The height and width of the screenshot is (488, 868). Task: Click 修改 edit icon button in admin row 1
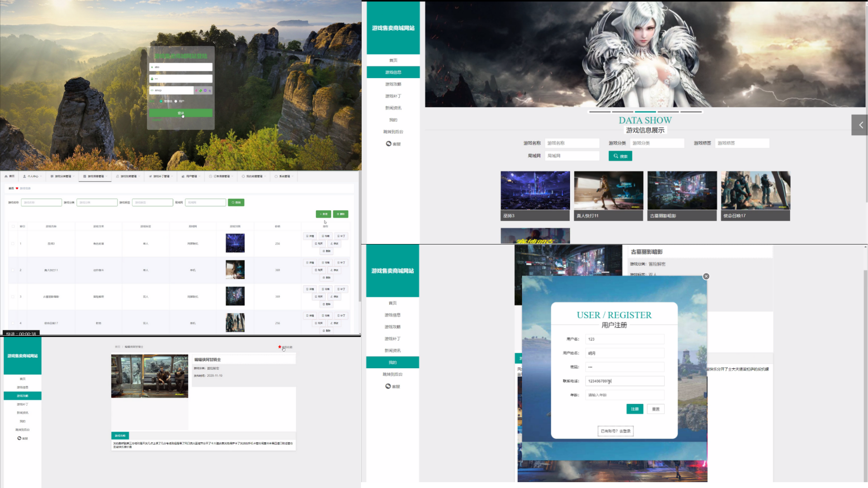[334, 244]
